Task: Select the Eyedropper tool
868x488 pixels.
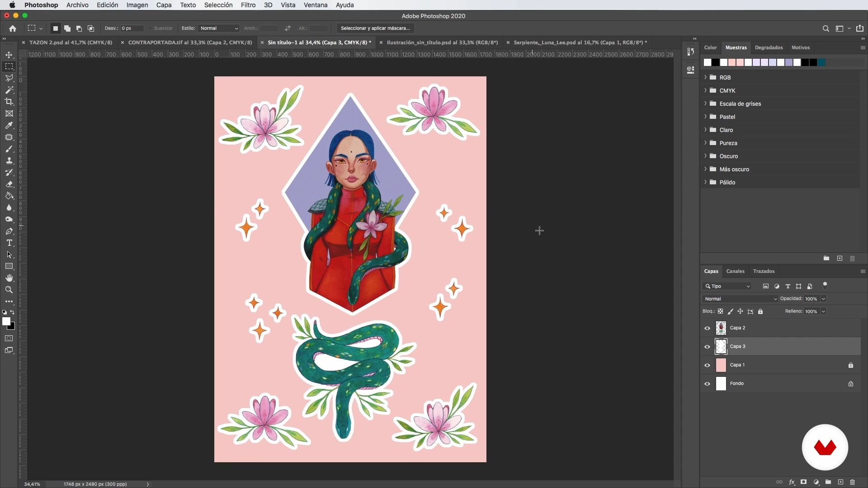Action: pos(9,125)
